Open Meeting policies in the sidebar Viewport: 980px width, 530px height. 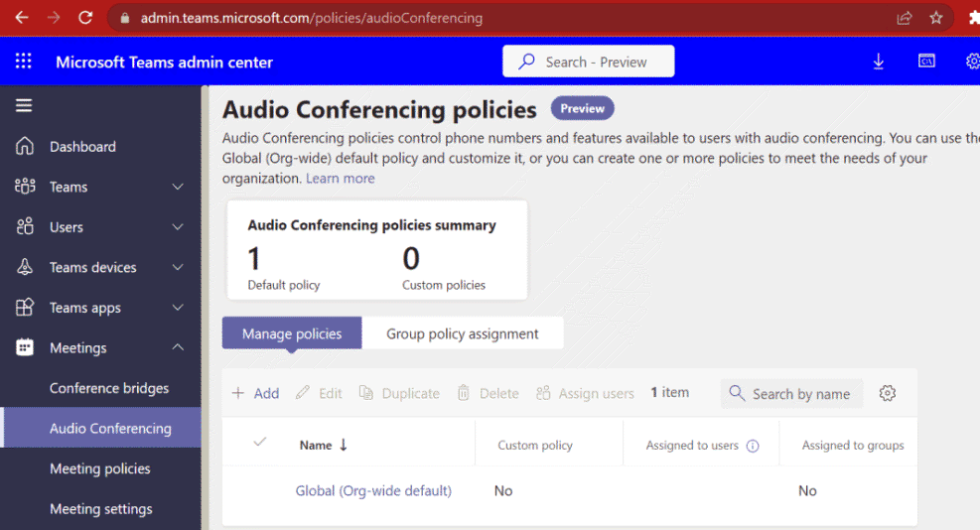coord(102,468)
